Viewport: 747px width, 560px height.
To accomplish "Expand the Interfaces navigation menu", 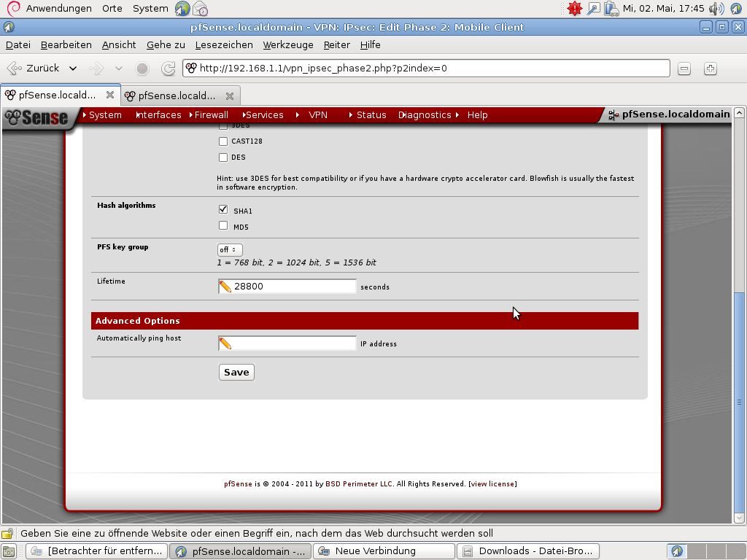I will pyautogui.click(x=158, y=114).
